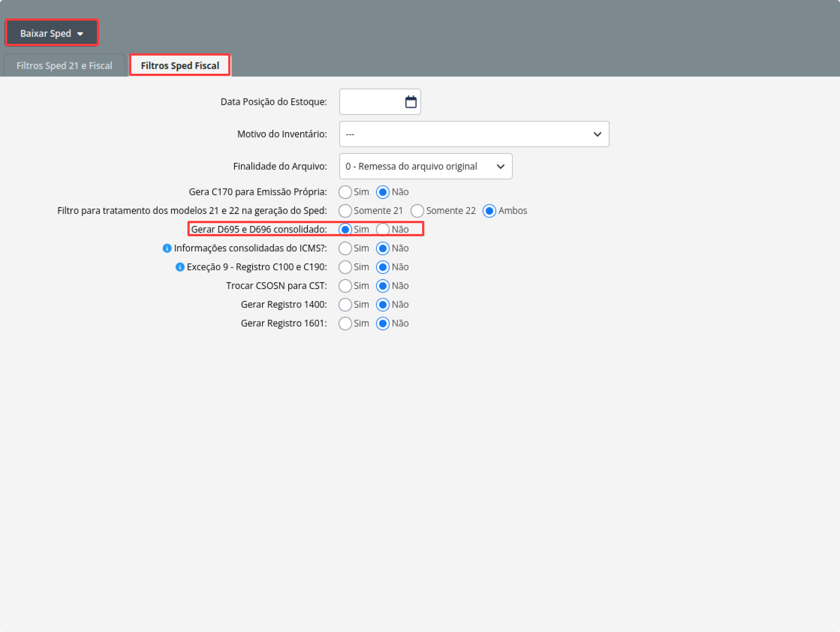
Task: Select Não for Informações consolidadas do ICMS
Action: coord(383,248)
